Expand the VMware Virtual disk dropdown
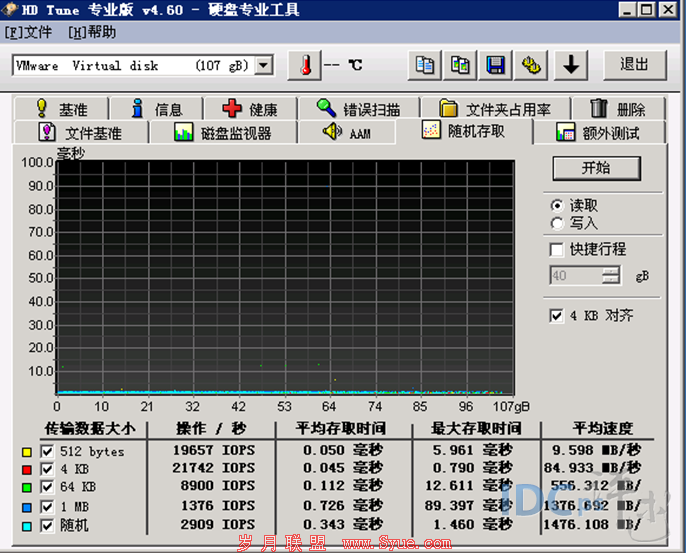The image size is (687, 553). pos(264,66)
